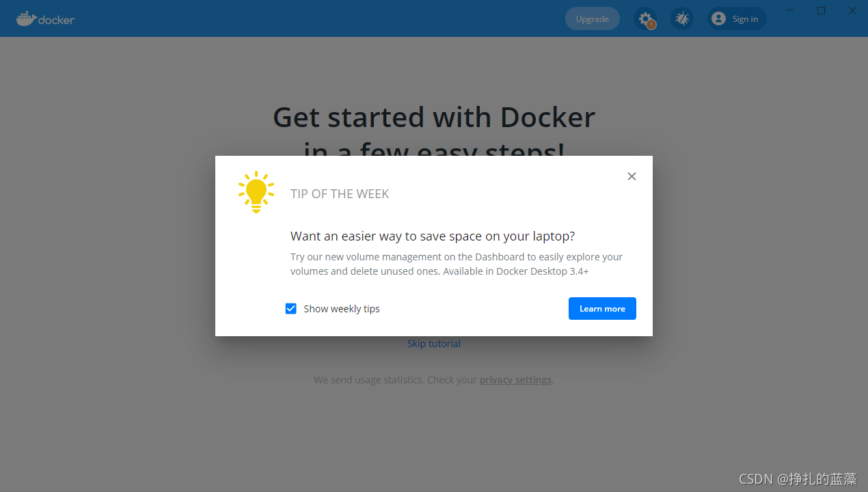Click the yellow lightbulb tip icon
The width and height of the screenshot is (868, 492).
pyautogui.click(x=256, y=192)
